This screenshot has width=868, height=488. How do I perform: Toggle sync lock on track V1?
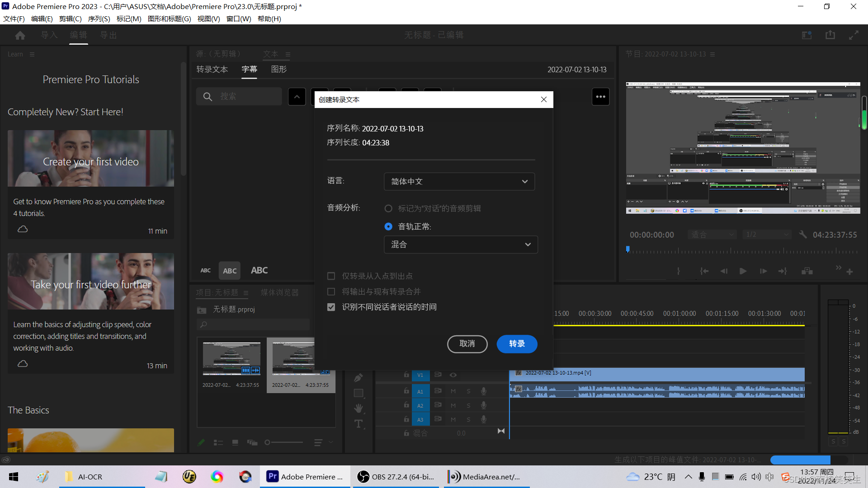[x=438, y=375]
